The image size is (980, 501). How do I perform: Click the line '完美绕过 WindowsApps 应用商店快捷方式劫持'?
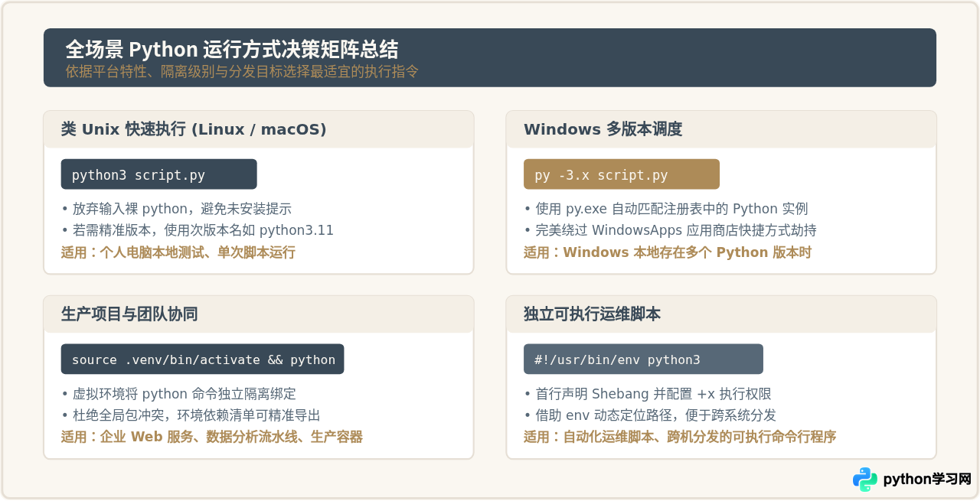click(x=670, y=230)
